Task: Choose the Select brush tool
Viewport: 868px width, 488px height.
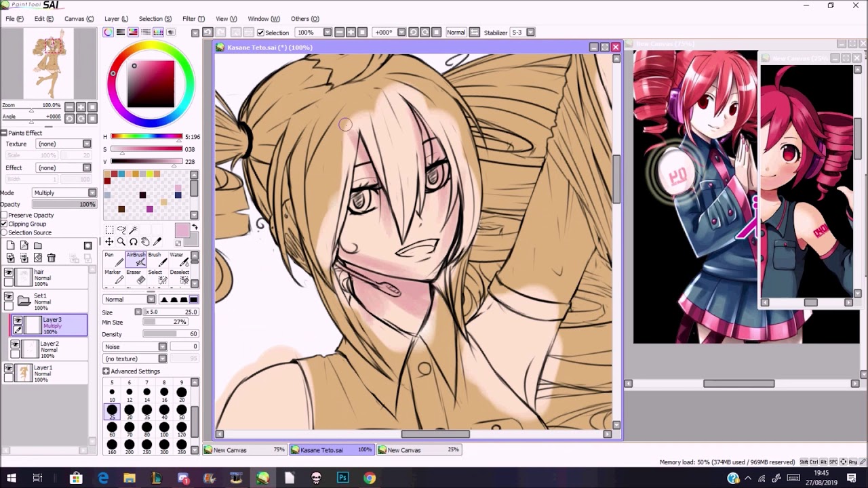Action: pos(157,276)
